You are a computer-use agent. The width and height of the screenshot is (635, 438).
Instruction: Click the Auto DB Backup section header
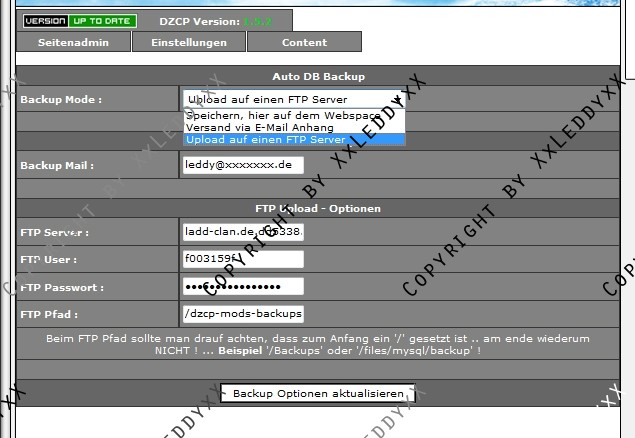[318, 76]
